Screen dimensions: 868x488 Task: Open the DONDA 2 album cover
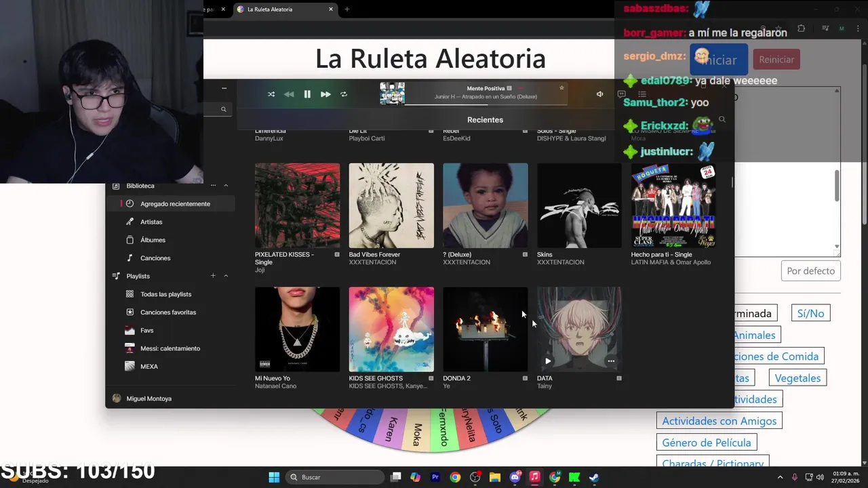click(486, 329)
